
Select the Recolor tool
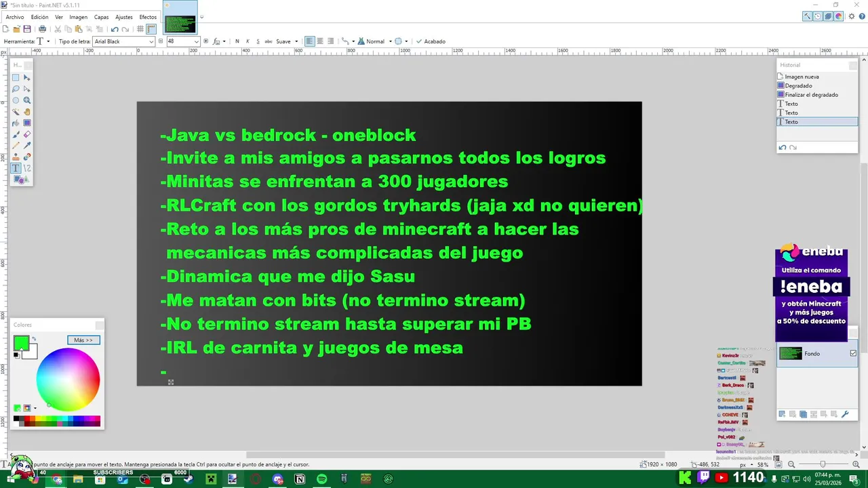27,157
